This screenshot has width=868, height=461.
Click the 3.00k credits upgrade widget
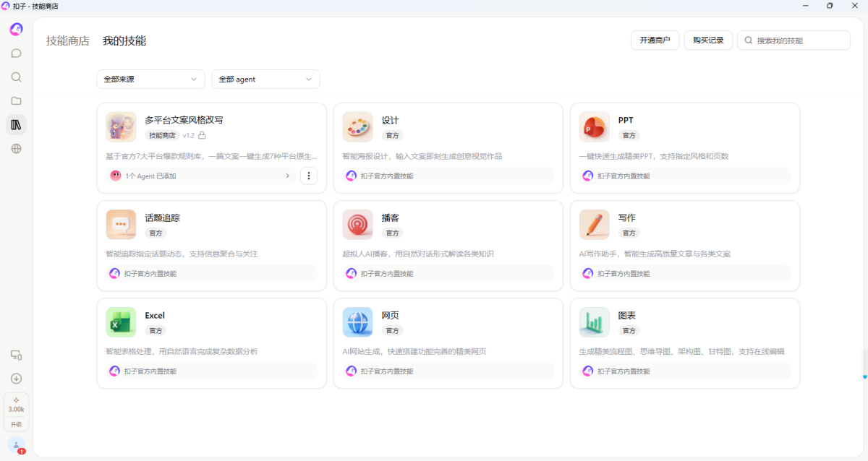tap(16, 412)
